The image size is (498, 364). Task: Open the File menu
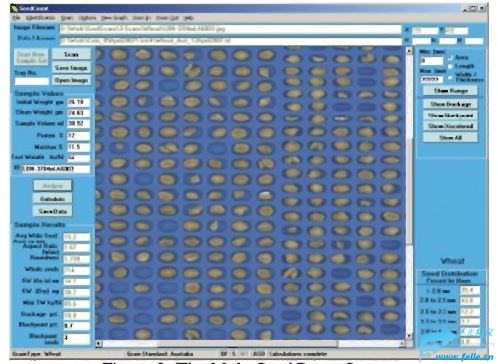click(x=16, y=18)
